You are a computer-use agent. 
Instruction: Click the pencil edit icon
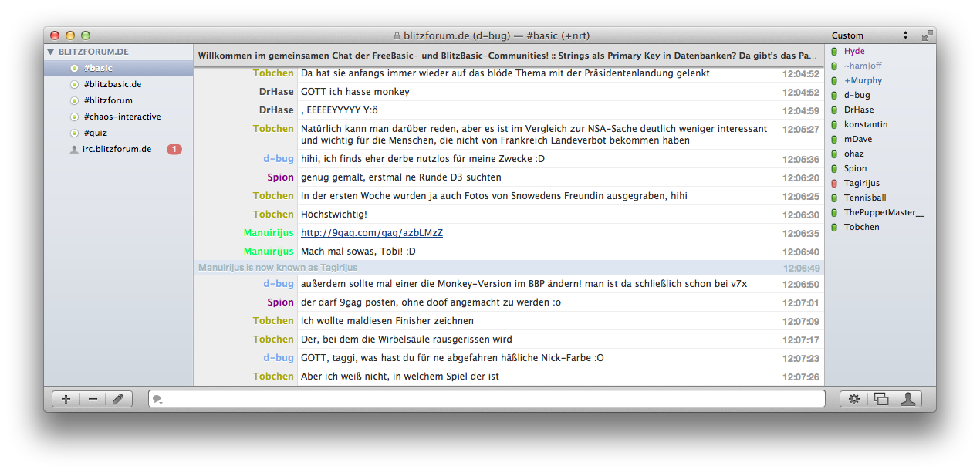118,399
